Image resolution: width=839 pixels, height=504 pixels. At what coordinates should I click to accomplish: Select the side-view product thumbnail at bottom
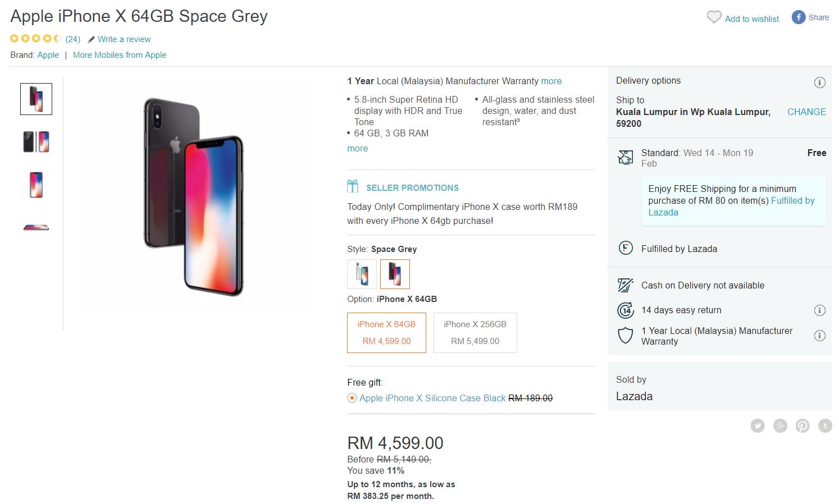(x=36, y=227)
